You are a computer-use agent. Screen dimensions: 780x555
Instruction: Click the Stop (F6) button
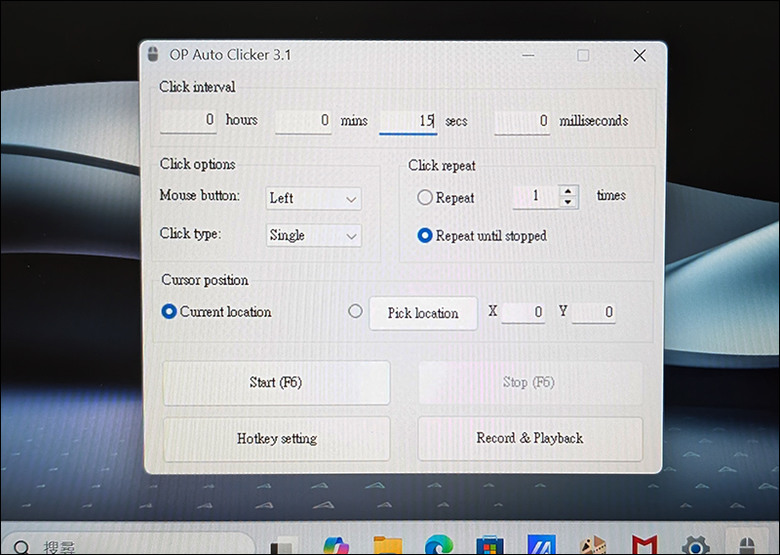click(530, 382)
